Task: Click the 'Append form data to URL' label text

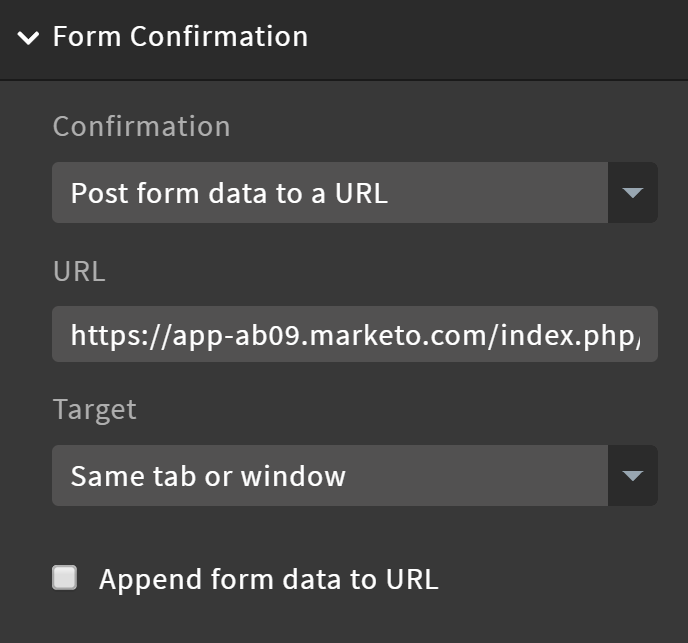Action: tap(269, 579)
